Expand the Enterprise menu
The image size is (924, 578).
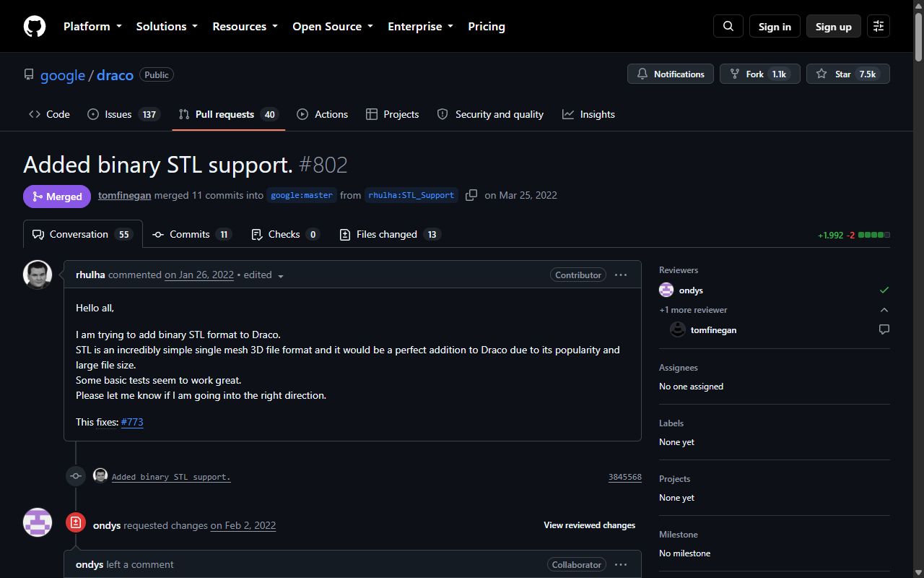pos(420,26)
